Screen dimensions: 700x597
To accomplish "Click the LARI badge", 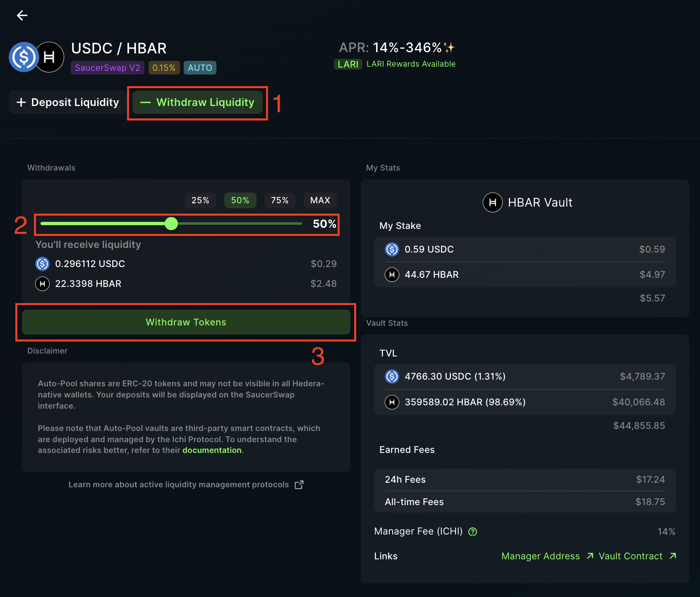I will point(348,64).
